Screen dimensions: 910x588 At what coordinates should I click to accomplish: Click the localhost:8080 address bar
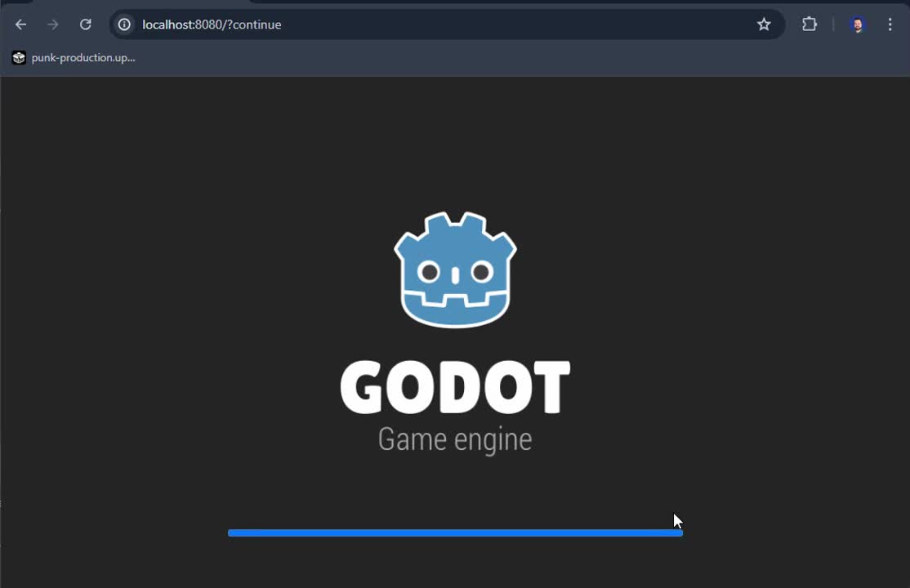447,24
